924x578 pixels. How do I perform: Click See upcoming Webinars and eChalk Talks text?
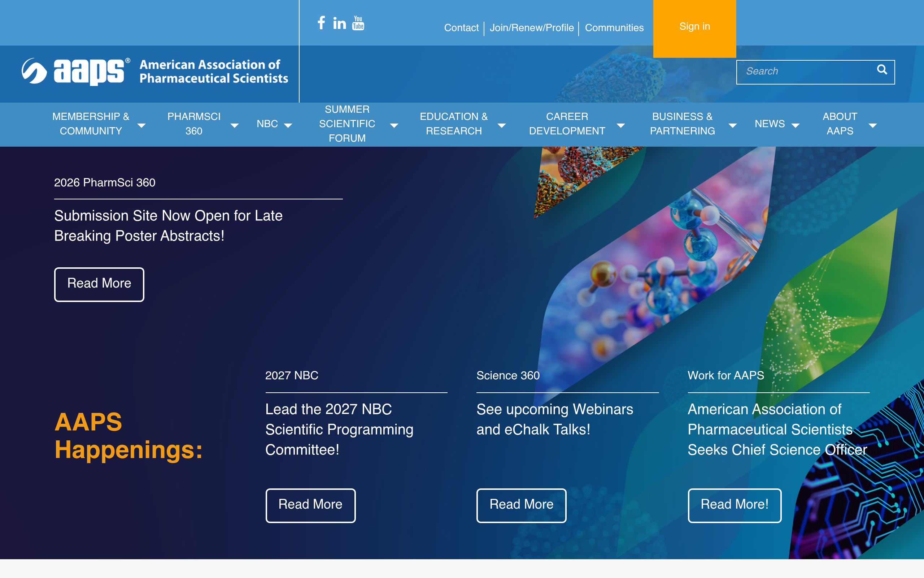click(555, 419)
